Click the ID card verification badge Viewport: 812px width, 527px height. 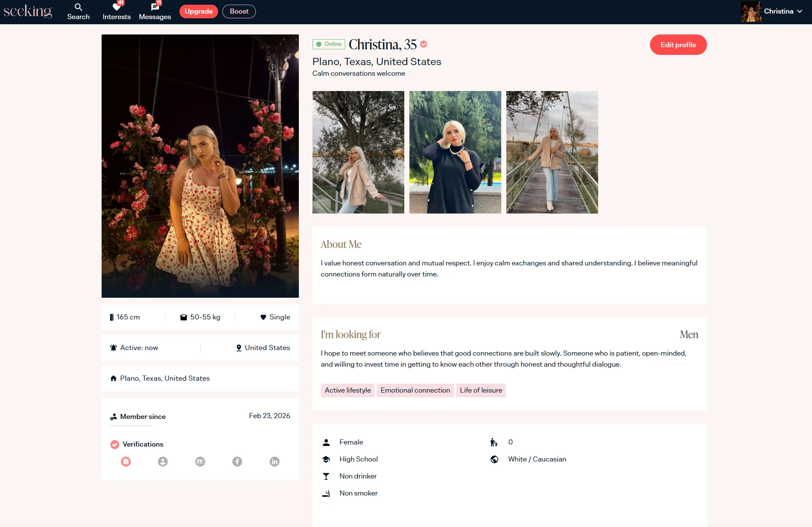tap(200, 461)
